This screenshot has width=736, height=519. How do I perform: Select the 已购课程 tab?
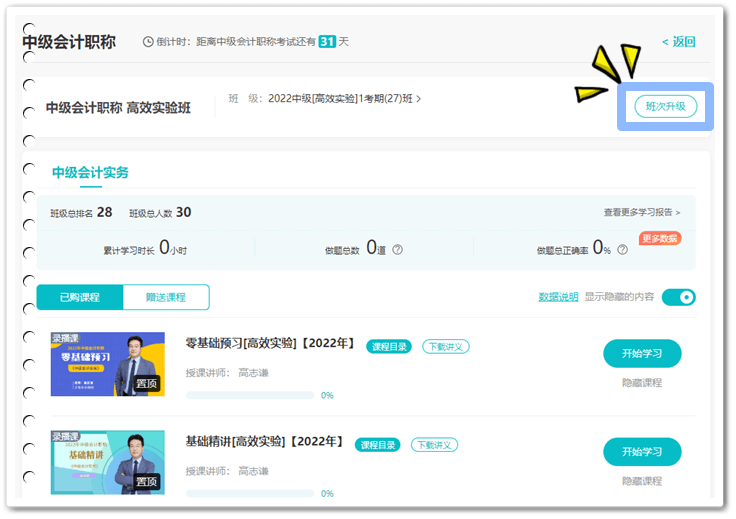pos(80,297)
